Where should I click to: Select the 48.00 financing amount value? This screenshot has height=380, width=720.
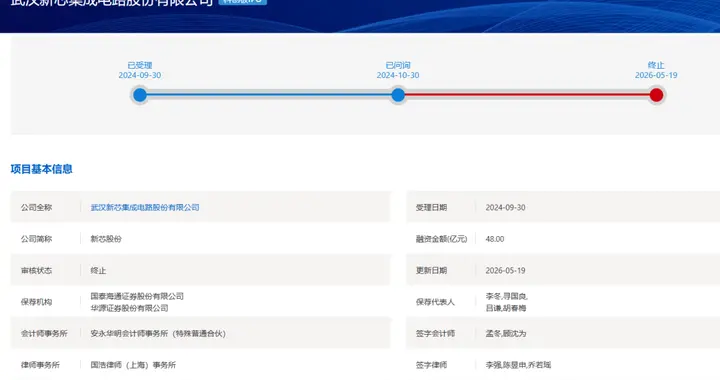(495, 239)
